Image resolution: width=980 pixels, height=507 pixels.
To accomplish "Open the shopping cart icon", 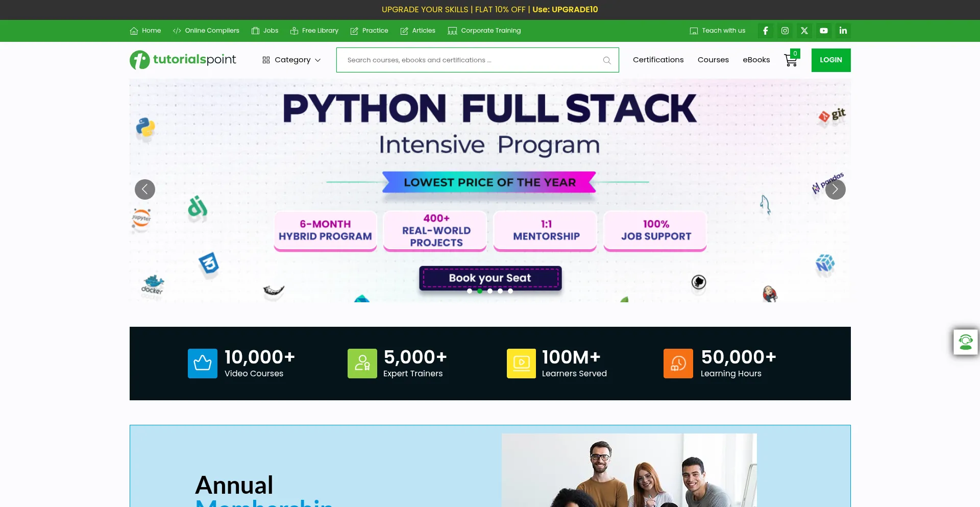I will tap(791, 59).
